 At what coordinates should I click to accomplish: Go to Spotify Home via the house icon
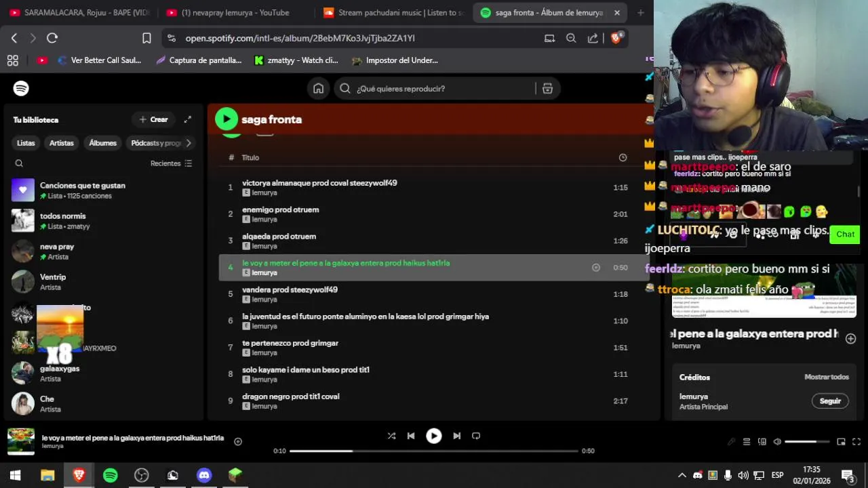[x=318, y=89]
